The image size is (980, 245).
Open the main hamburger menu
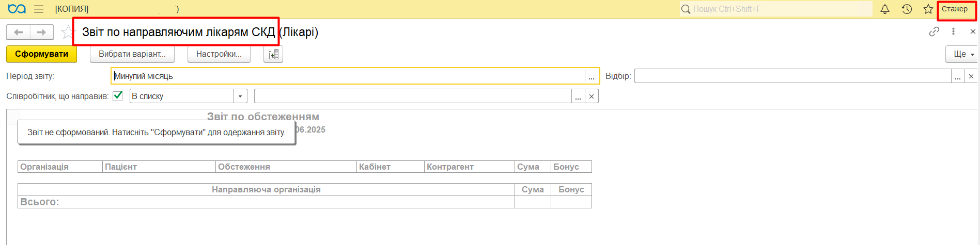[39, 9]
